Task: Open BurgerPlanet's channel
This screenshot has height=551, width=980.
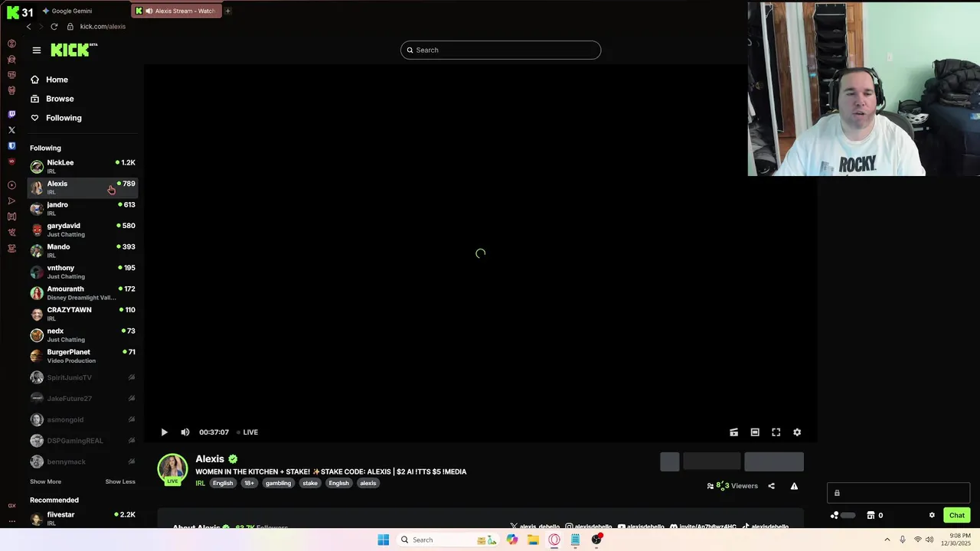Action: tap(83, 356)
